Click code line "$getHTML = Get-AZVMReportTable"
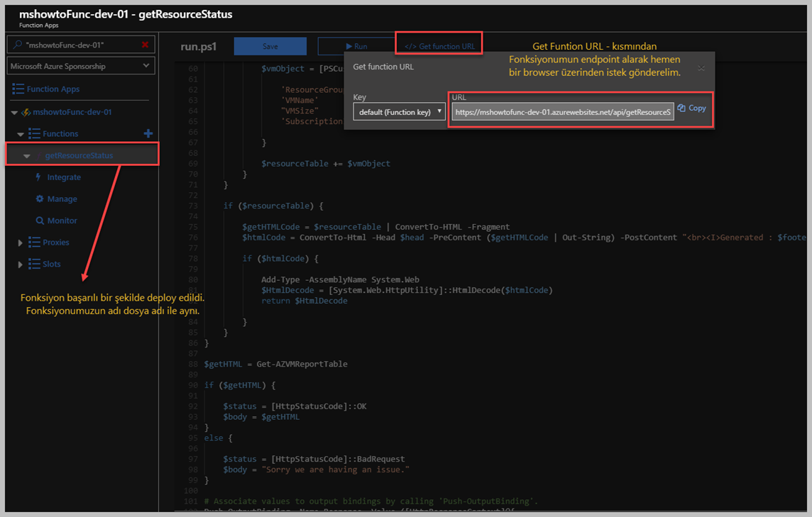This screenshot has height=517, width=812. (275, 365)
